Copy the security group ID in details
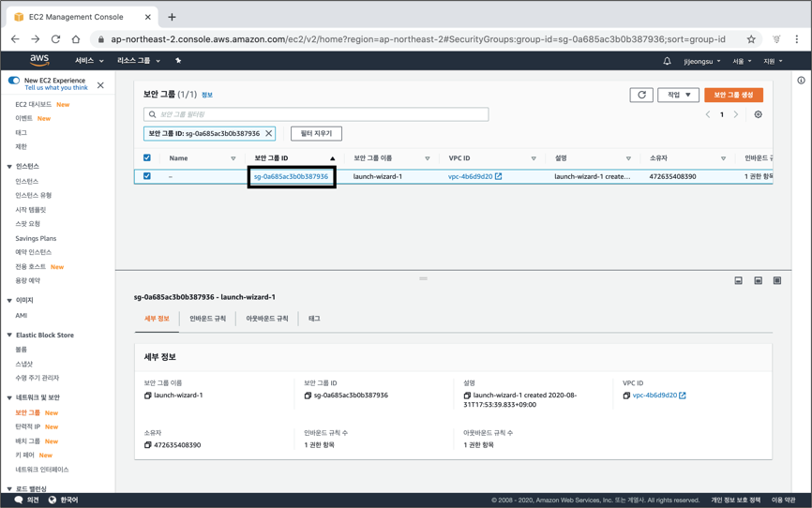Image resolution: width=812 pixels, height=508 pixels. click(308, 396)
